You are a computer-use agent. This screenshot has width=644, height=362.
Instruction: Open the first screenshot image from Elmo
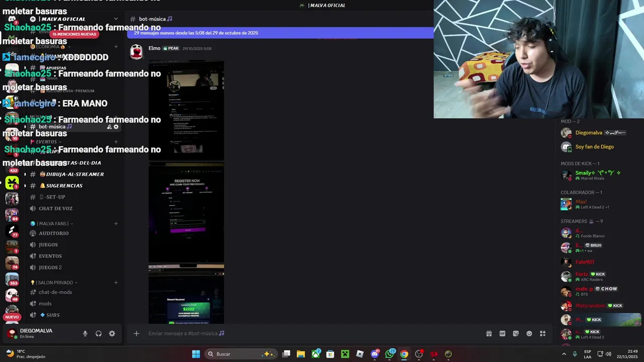tap(186, 111)
